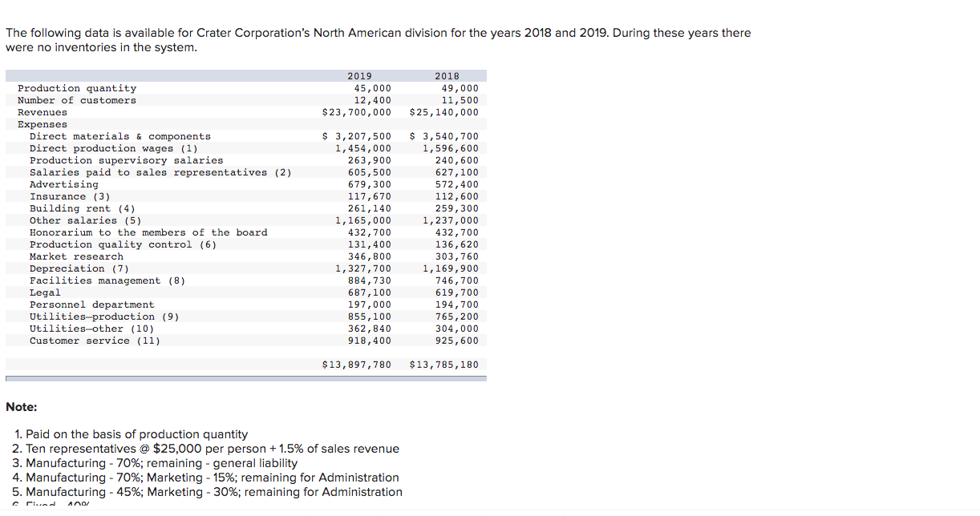Click 2018 revenue $25,140,000
This screenshot has height=516, width=980.
(443, 112)
